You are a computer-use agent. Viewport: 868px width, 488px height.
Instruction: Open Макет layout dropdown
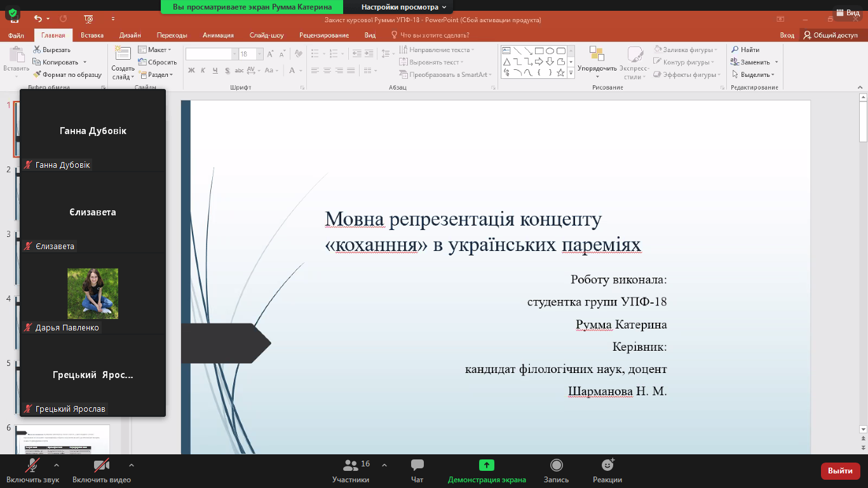(154, 50)
